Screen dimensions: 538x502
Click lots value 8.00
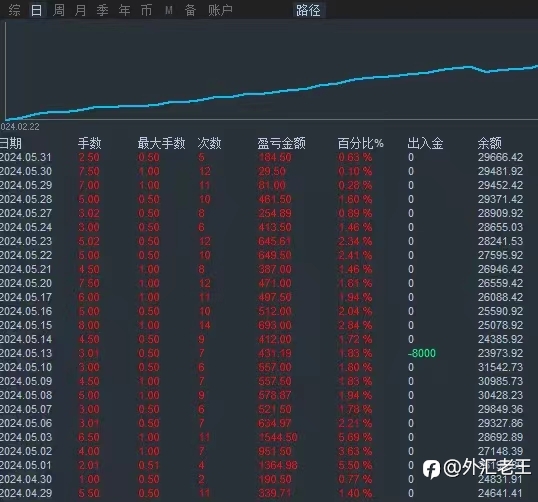pyautogui.click(x=89, y=325)
